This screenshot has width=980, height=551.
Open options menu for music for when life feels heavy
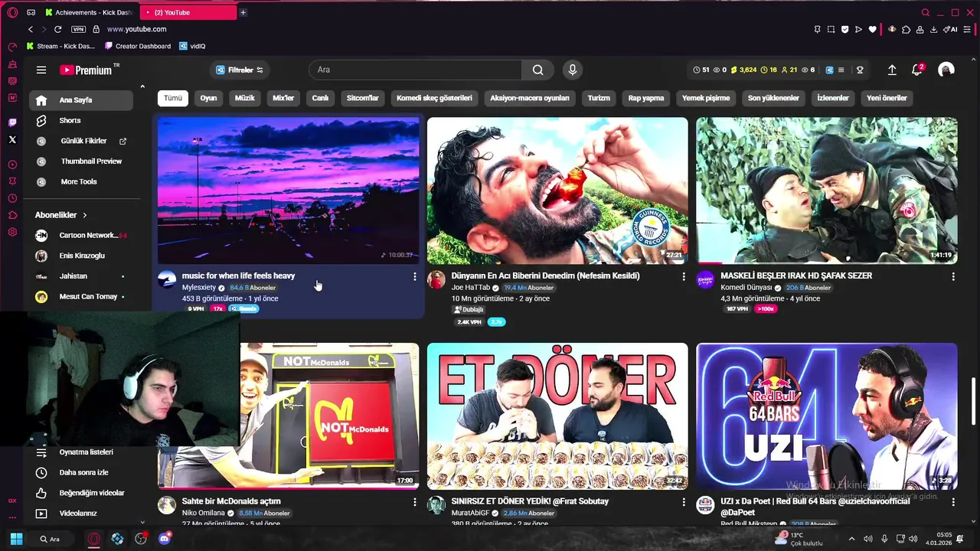click(x=414, y=276)
